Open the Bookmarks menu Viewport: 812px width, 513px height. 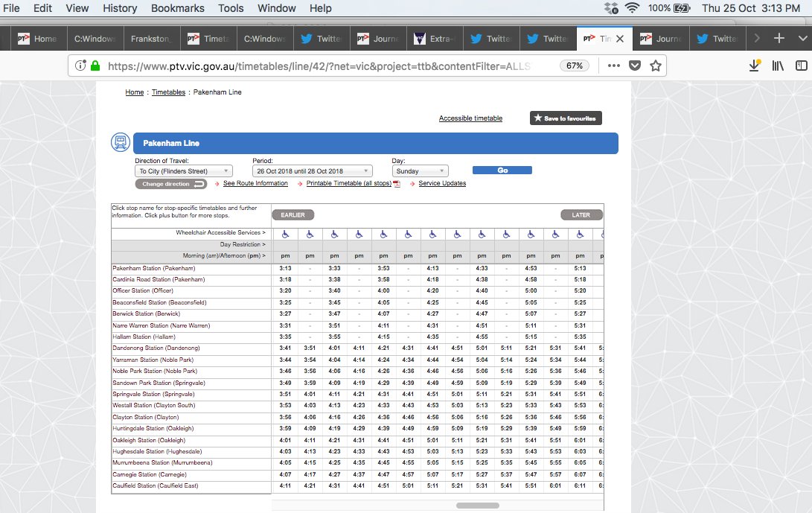[178, 8]
